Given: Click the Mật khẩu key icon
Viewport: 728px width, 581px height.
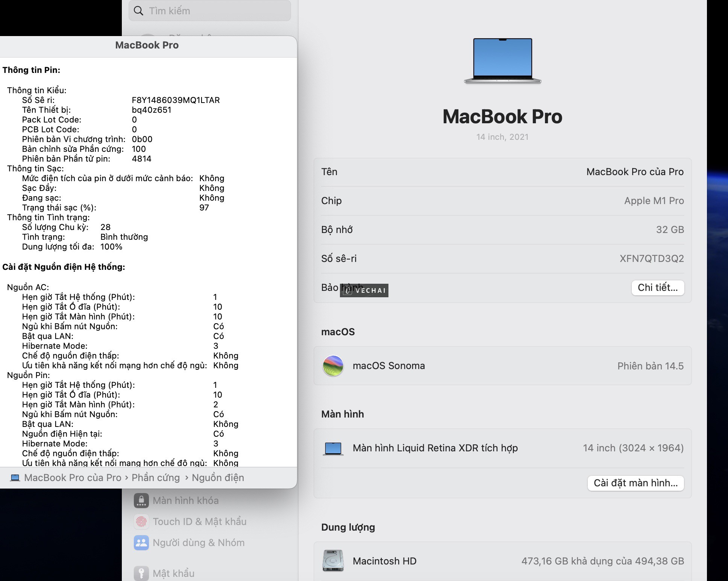Looking at the screenshot, I should pyautogui.click(x=141, y=572).
